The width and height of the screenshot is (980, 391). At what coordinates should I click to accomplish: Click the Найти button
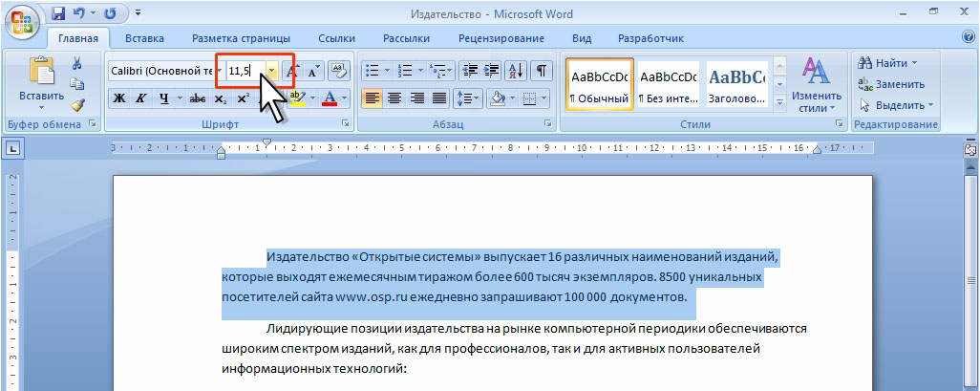tap(887, 63)
